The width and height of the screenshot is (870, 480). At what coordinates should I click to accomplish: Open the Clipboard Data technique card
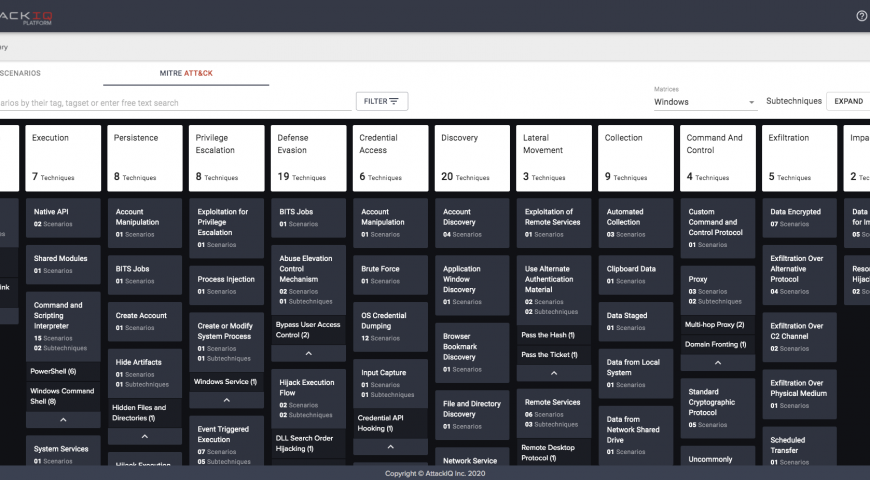pos(636,275)
